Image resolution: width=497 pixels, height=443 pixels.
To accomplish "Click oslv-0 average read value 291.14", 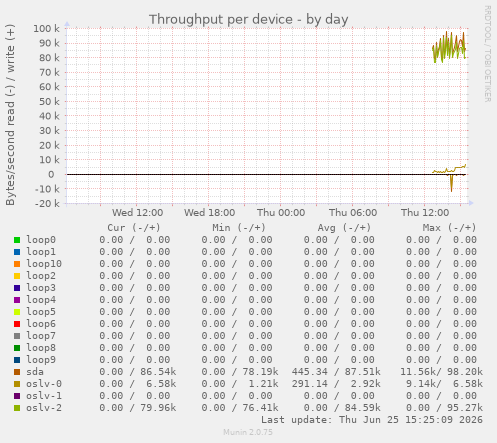I will pyautogui.click(x=310, y=384).
